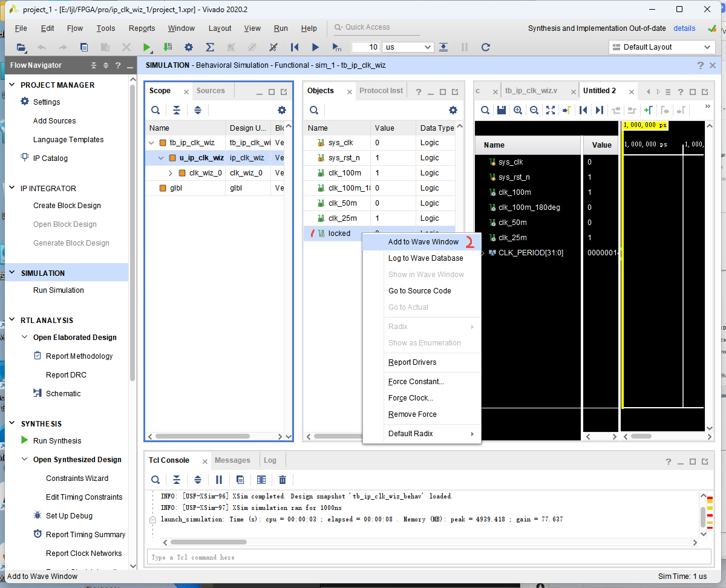This screenshot has width=726, height=588.
Task: Zoom out waveform icon
Action: [x=534, y=110]
